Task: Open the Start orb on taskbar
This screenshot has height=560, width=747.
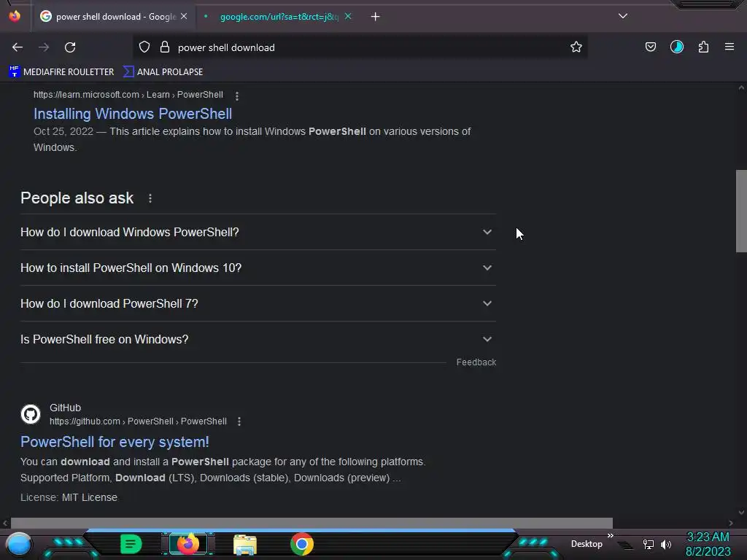Action: [x=19, y=544]
